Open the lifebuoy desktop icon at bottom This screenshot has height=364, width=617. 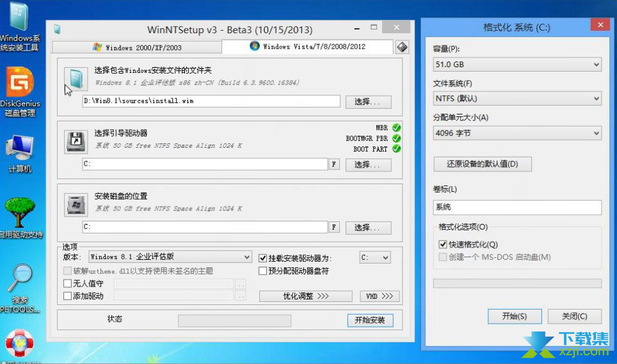coord(20,343)
